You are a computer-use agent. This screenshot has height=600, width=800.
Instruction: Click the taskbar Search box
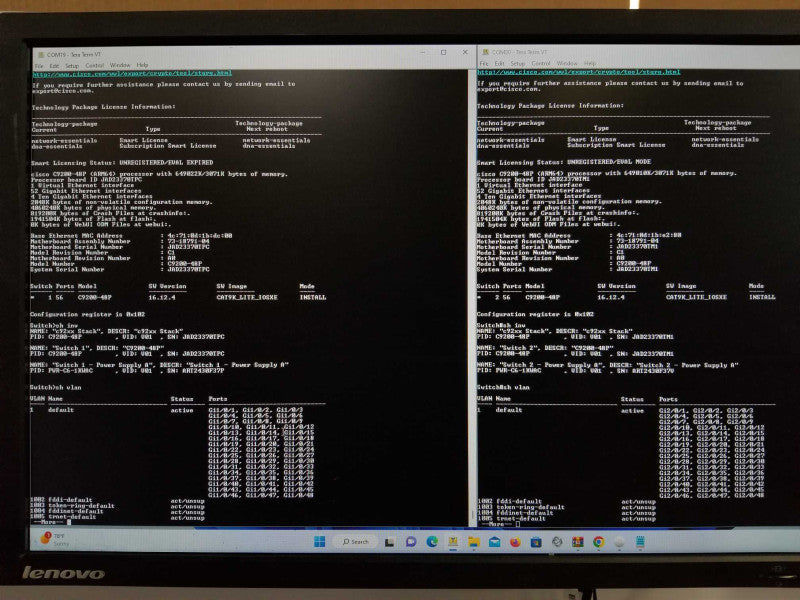[355, 541]
